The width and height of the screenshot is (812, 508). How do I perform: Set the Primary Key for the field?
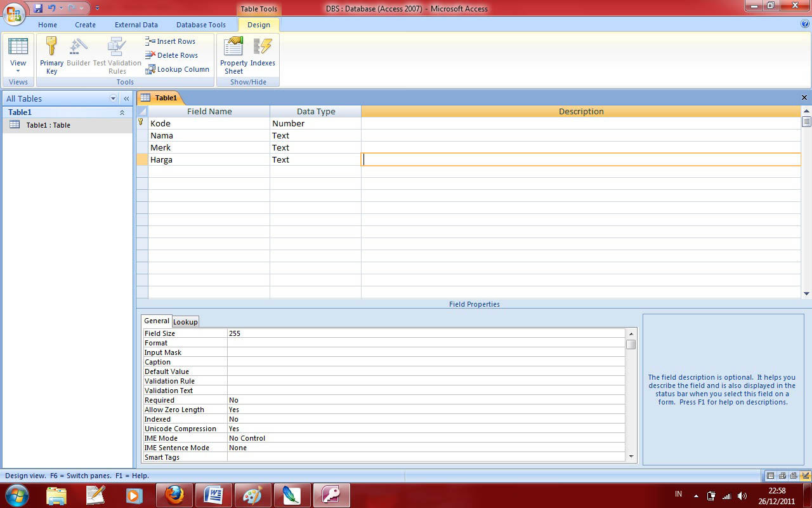click(x=52, y=56)
